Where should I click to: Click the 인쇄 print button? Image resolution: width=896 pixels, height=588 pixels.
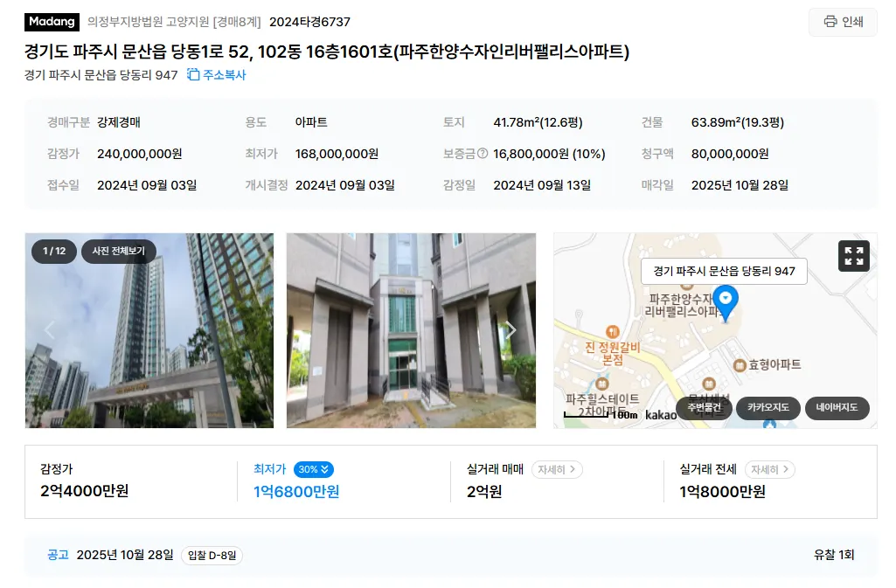click(x=843, y=22)
